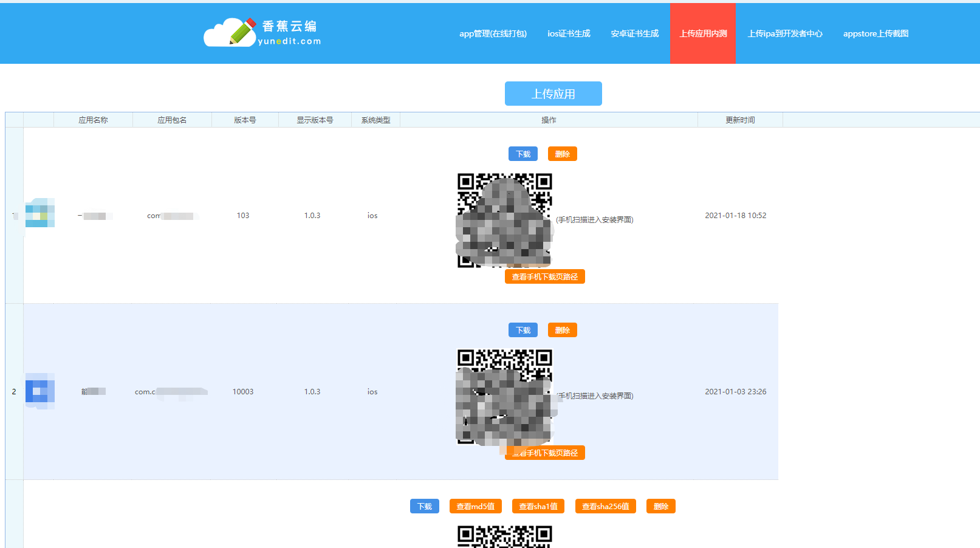Click the blue app icon in row 2
This screenshot has width=980, height=548.
point(40,391)
